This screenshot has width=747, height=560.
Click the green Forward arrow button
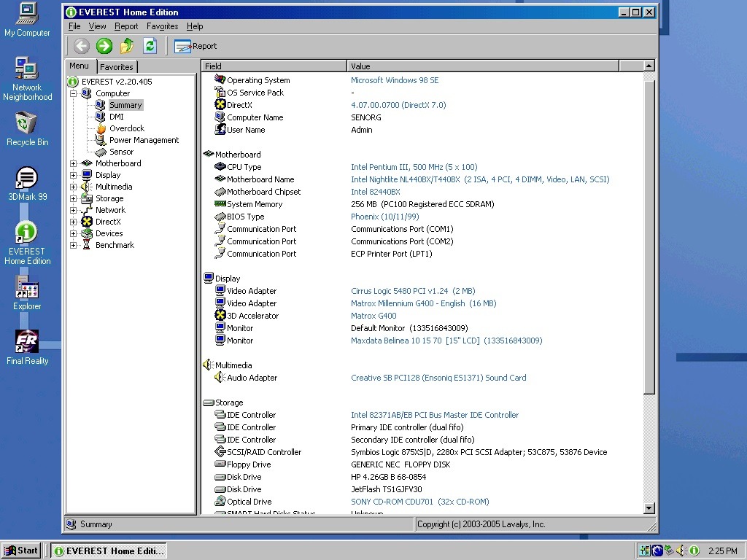tap(104, 46)
